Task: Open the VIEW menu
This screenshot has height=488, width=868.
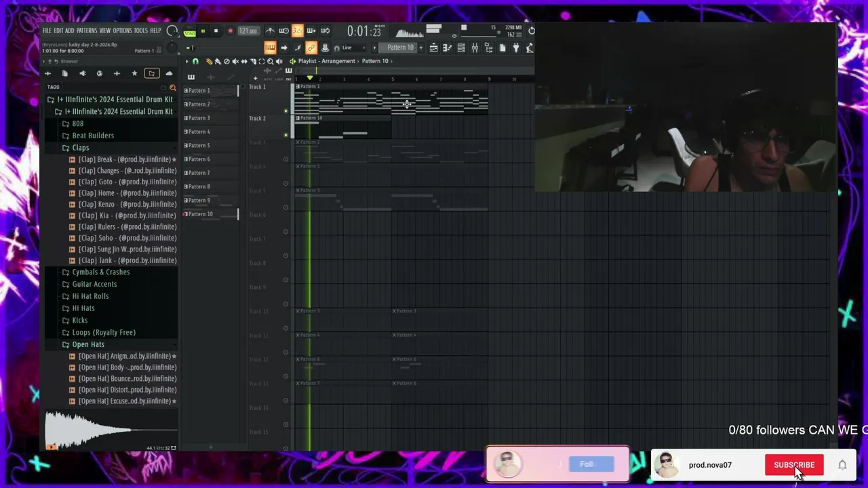Action: pos(105,30)
